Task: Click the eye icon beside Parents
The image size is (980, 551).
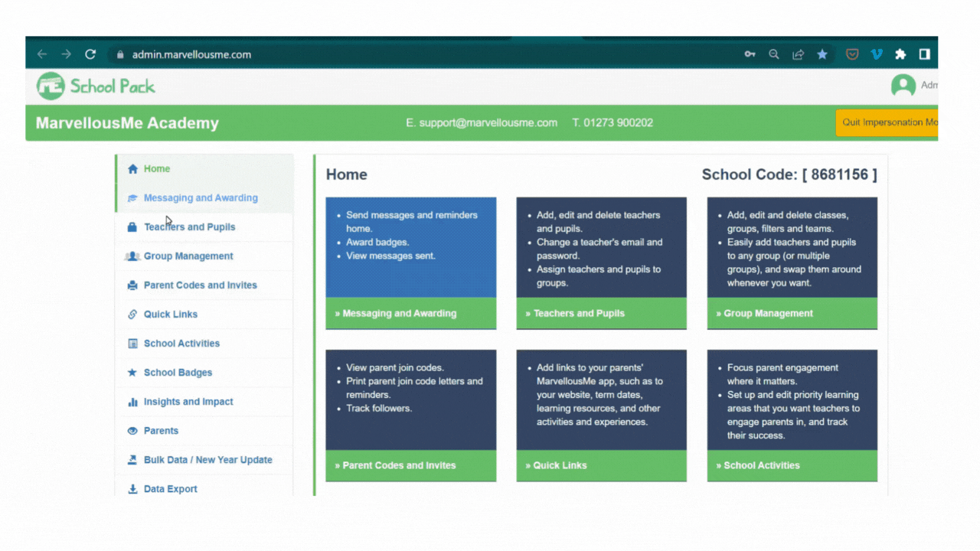Action: [x=132, y=431]
